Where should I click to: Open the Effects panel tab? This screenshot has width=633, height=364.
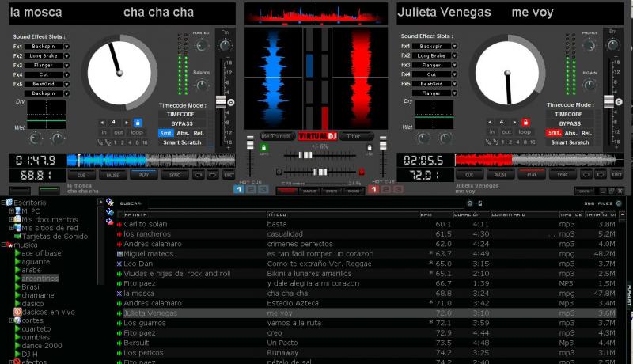(x=332, y=191)
